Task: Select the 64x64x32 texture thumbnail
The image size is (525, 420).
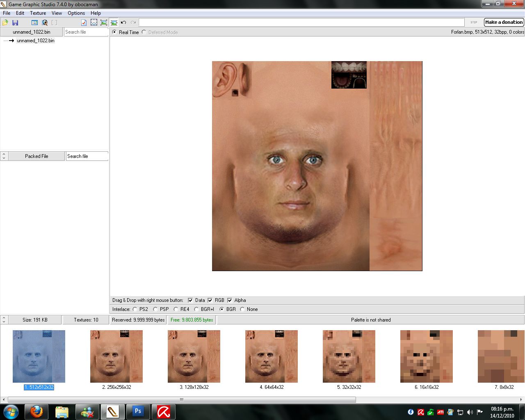Action: point(272,356)
